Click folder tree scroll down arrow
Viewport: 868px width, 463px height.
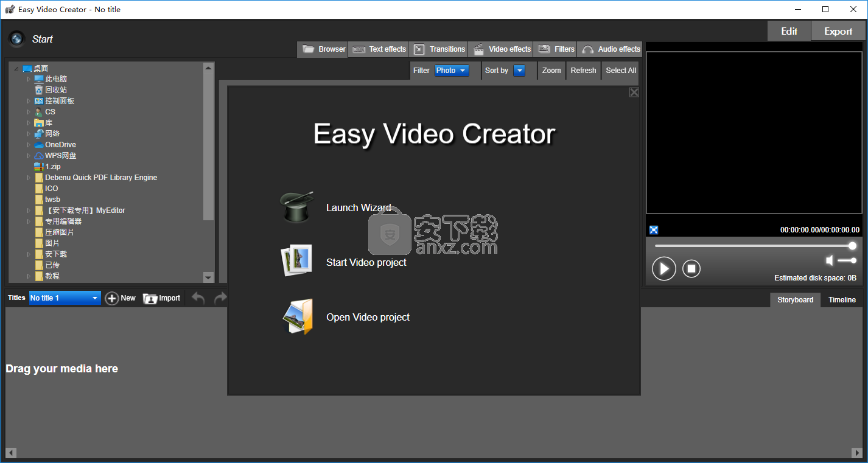(x=208, y=277)
